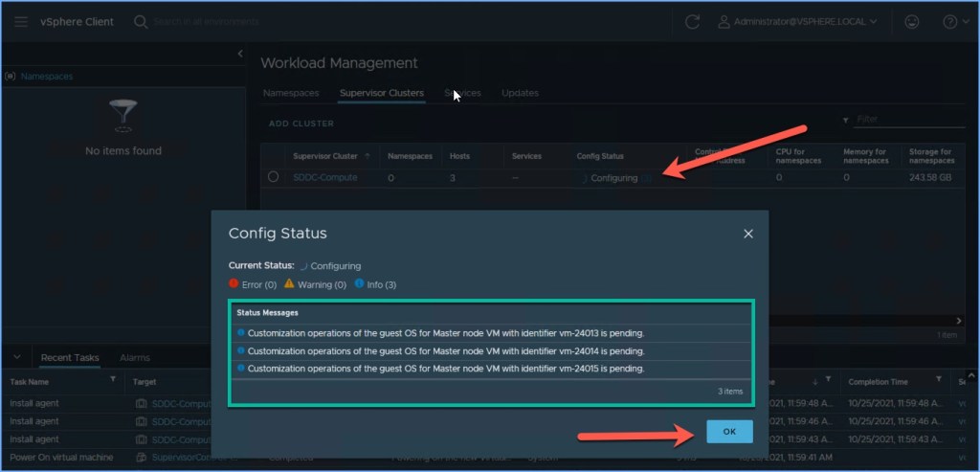
Task: Select the SDDC-Compute cluster radio button
Action: pos(274,177)
